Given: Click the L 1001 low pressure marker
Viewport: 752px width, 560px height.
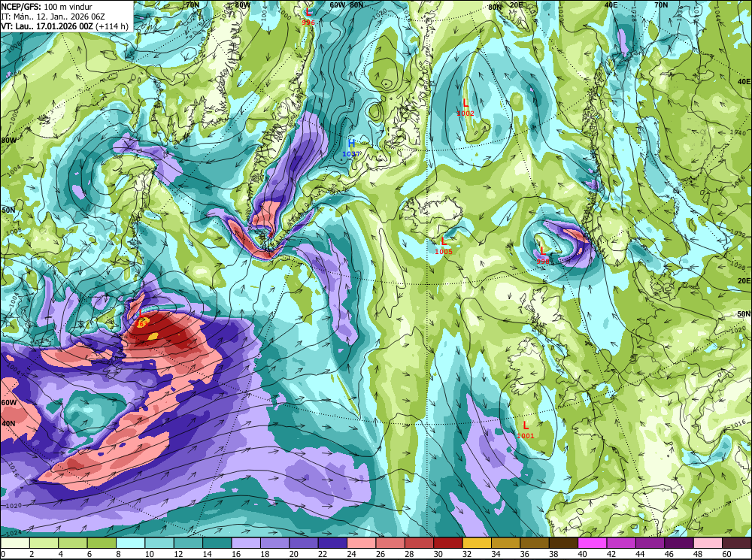Looking at the screenshot, I should click(526, 430).
